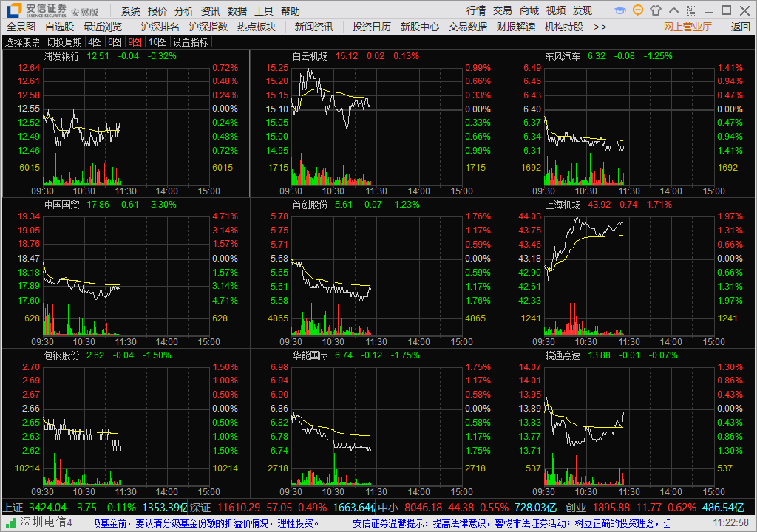Select the 9图 layout
Screen dimensions: 757x532
135,42
